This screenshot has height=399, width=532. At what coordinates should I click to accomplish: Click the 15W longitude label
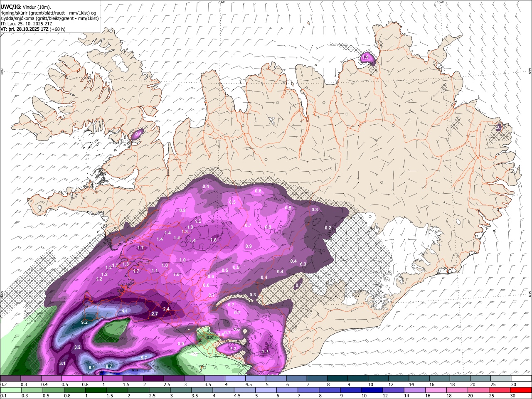440,2
